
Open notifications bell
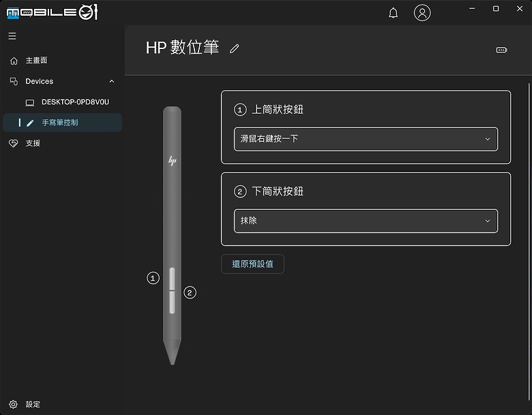pyautogui.click(x=394, y=13)
